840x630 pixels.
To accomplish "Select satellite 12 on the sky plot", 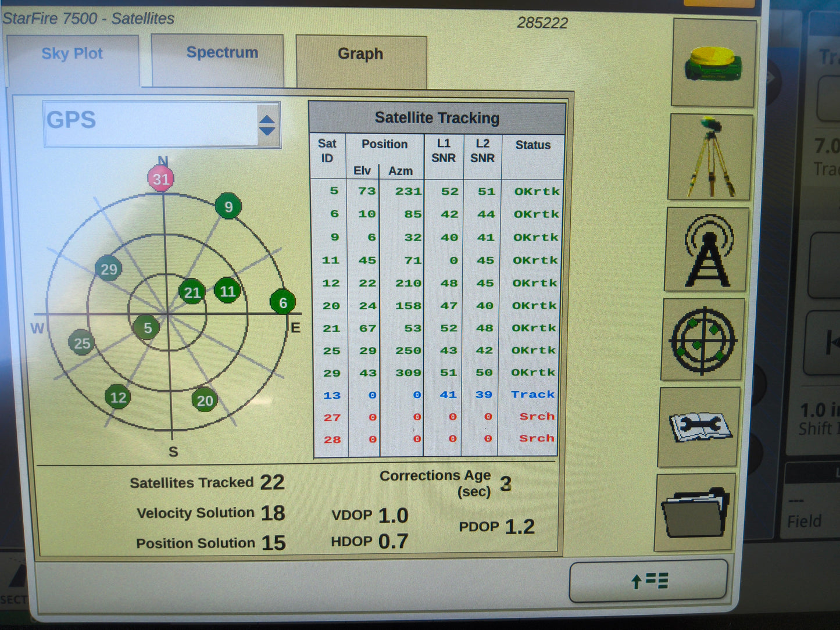I will pos(118,397).
